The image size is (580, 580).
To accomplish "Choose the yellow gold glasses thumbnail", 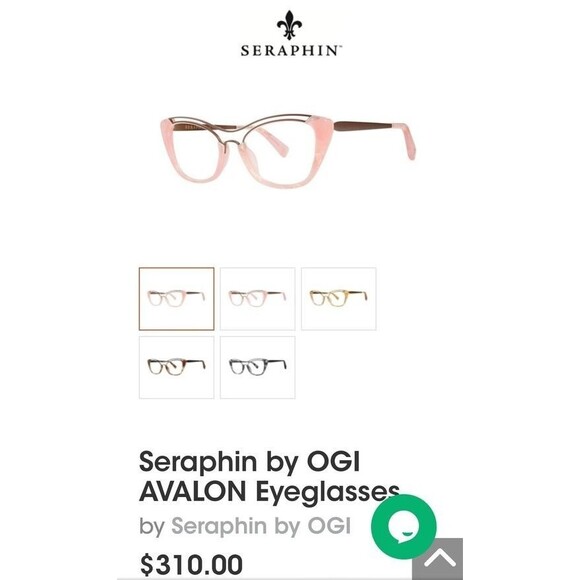I will point(338,299).
